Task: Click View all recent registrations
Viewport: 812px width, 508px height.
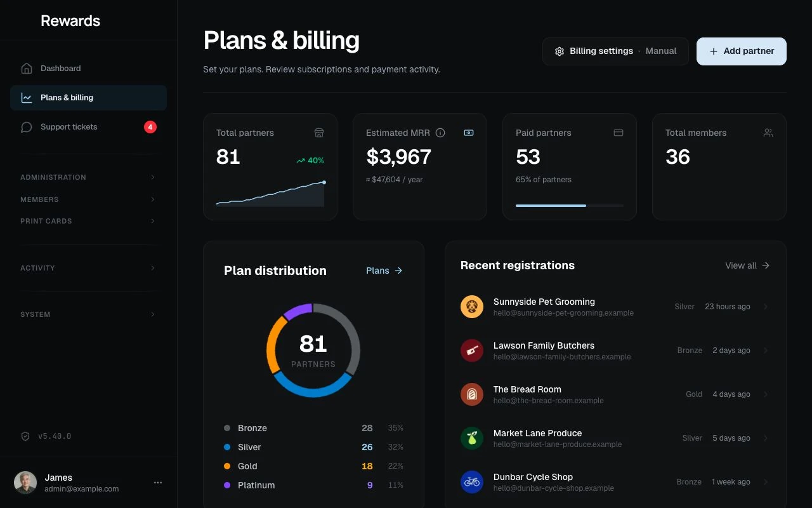Action: pyautogui.click(x=747, y=265)
